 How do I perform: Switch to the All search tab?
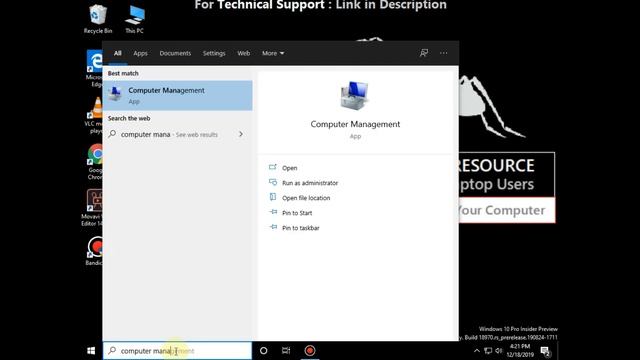118,53
